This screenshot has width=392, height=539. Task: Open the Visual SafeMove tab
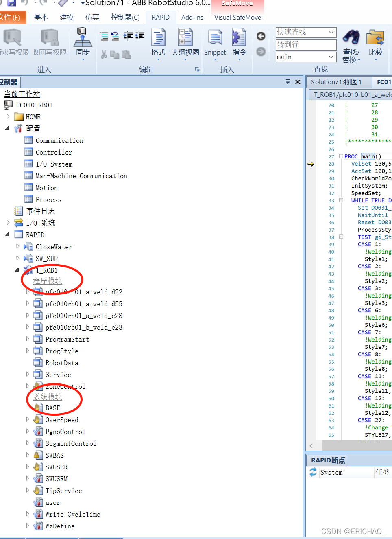(x=238, y=17)
